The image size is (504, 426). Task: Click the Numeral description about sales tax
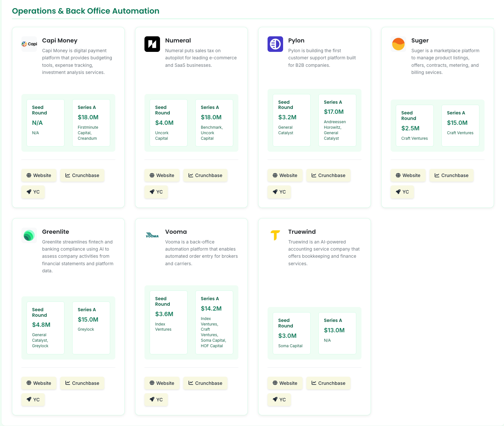point(201,58)
